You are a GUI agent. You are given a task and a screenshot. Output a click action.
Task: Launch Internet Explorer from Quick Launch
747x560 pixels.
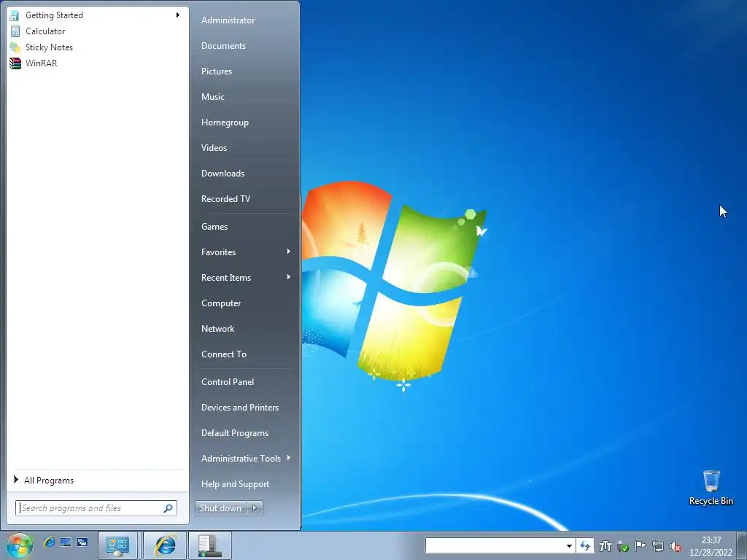tap(49, 542)
